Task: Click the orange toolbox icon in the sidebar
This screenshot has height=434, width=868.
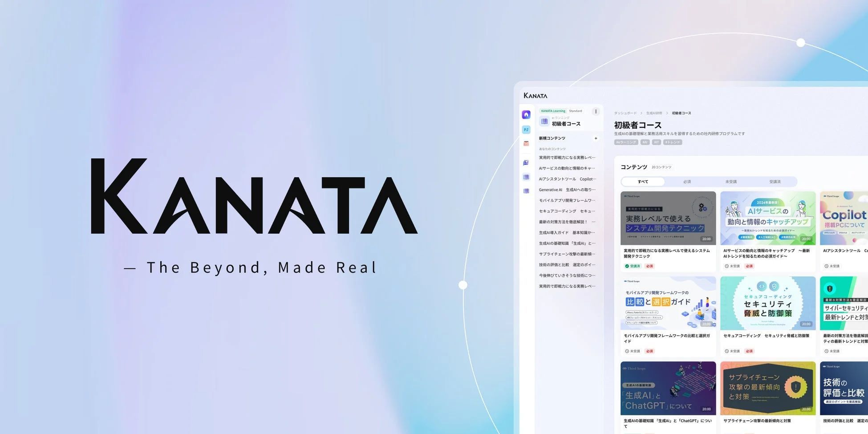Action: tap(526, 143)
